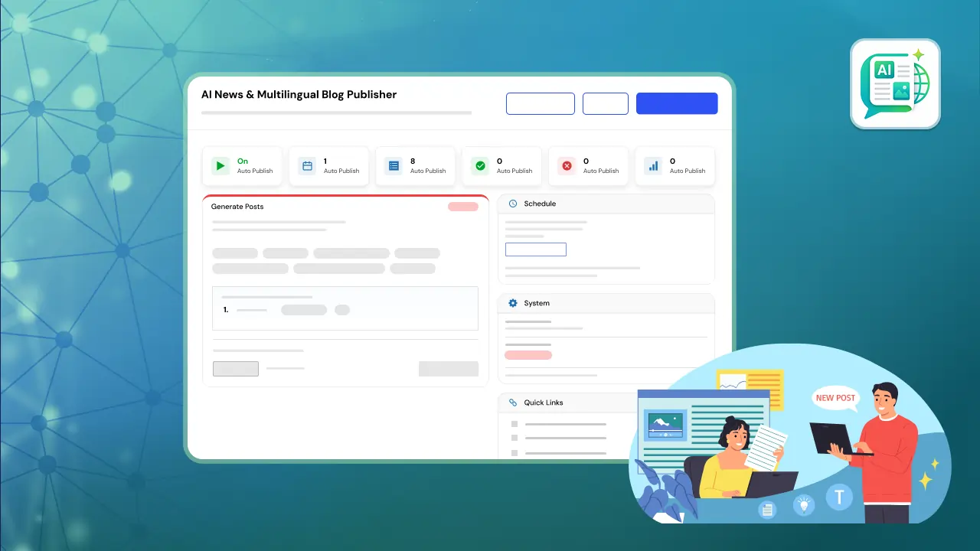Click the red X icon in the stats row

(x=567, y=165)
